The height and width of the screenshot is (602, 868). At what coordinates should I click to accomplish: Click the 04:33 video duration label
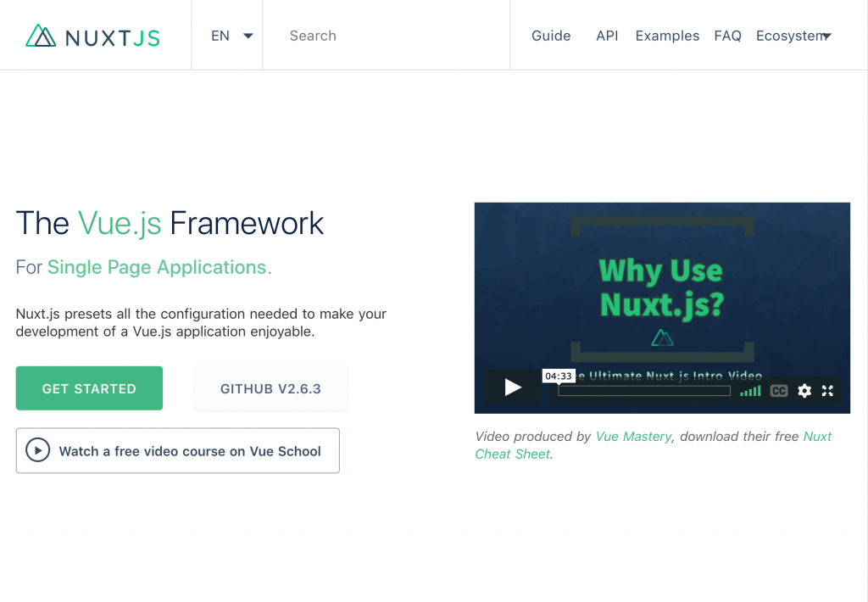point(559,376)
